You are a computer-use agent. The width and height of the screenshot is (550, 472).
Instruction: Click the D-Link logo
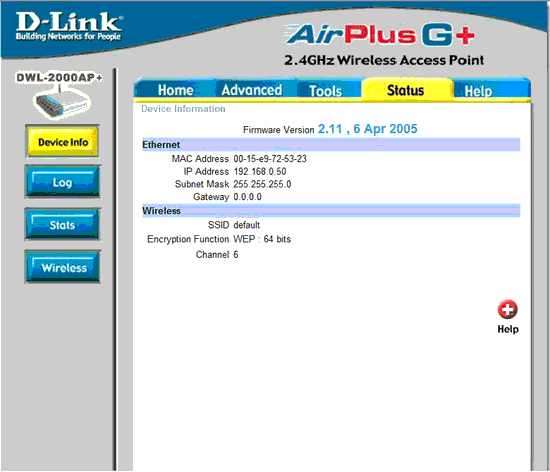(x=68, y=26)
